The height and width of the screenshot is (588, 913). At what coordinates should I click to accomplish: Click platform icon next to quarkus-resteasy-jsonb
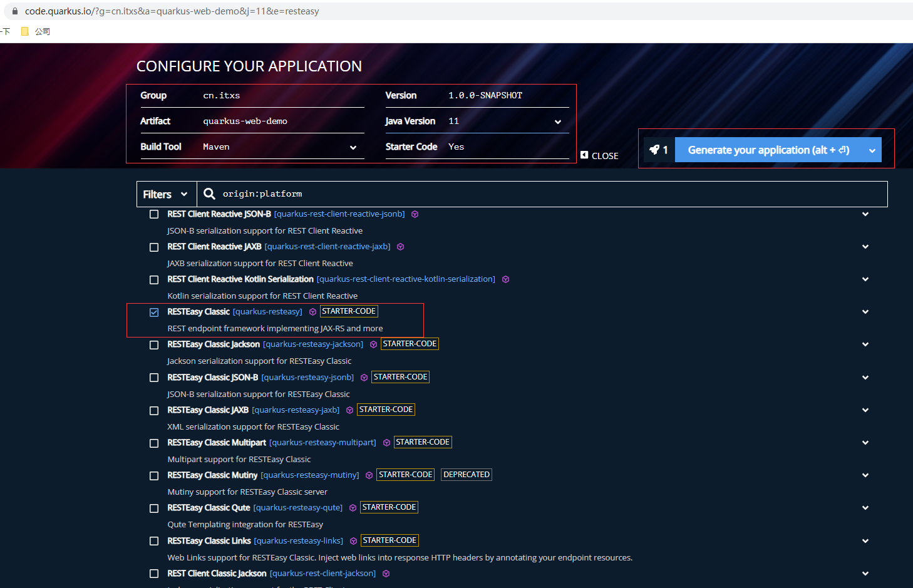(364, 378)
